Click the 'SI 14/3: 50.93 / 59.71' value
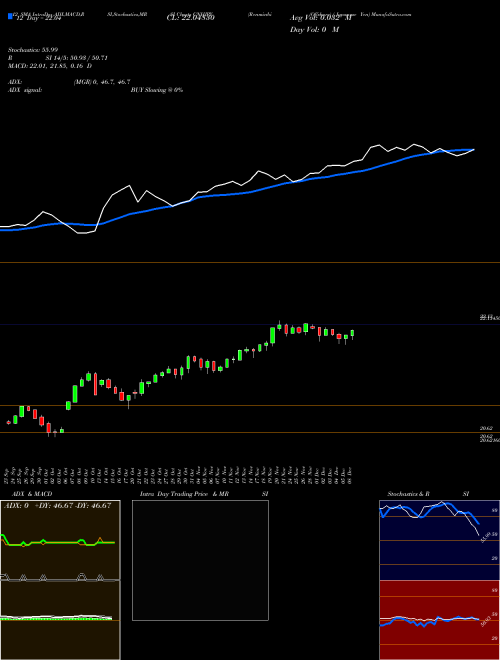Screen dimensions: 500x660 click(x=77, y=58)
